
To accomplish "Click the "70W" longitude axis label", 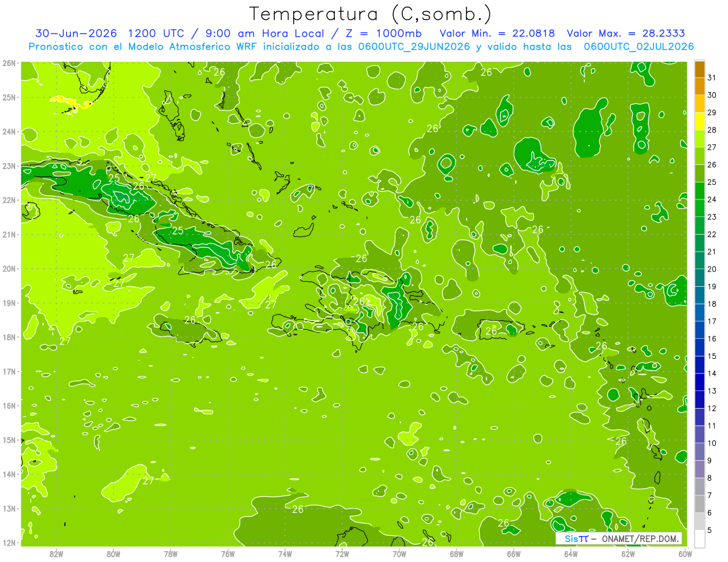I will [399, 554].
